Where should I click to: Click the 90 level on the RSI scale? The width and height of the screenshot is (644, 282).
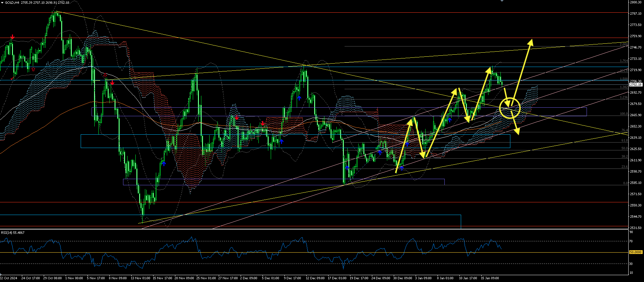[x=631, y=232]
